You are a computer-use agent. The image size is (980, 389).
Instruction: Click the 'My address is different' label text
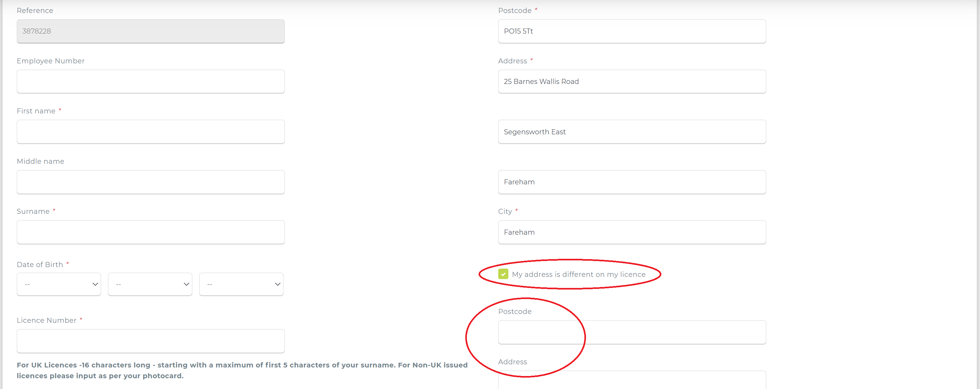coord(578,274)
